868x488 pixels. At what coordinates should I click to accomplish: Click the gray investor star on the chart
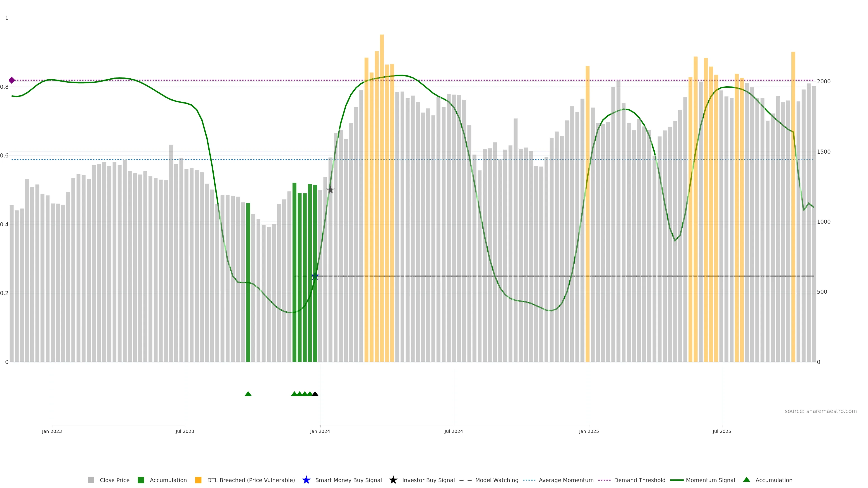(x=330, y=190)
